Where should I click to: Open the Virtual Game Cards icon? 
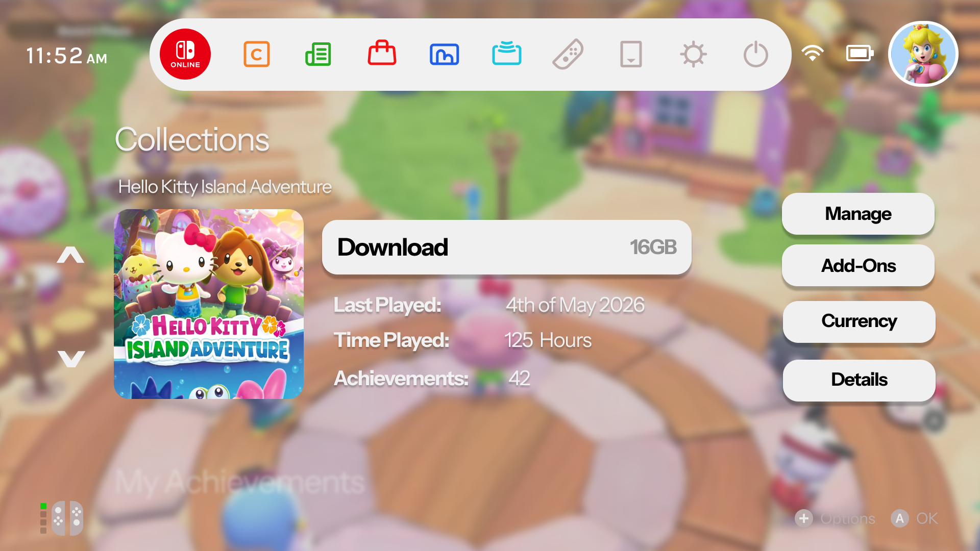coord(631,54)
